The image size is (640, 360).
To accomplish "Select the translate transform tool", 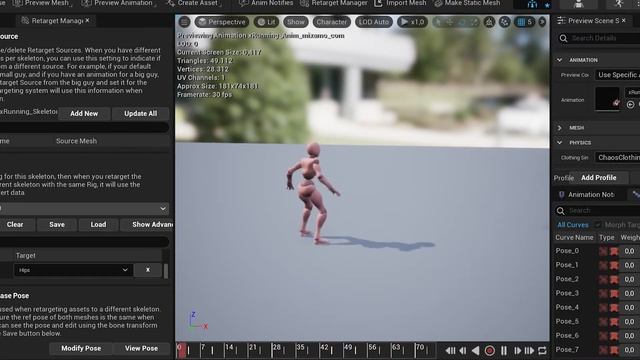I will (449, 22).
